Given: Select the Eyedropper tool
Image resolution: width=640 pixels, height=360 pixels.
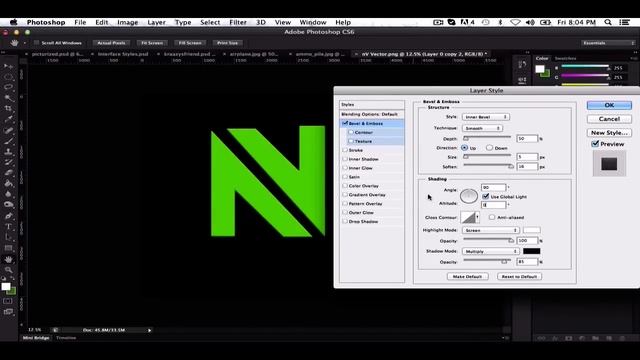Looking at the screenshot, I should [x=8, y=119].
